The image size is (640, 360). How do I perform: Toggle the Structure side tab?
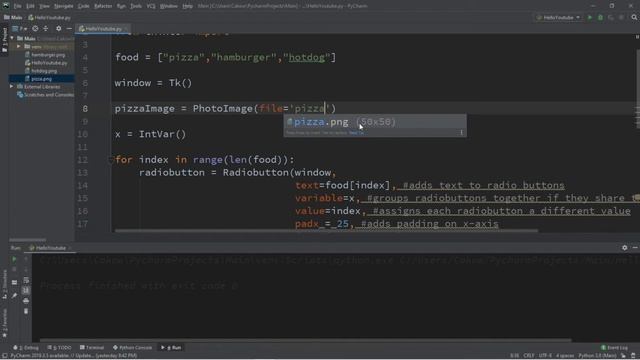(4, 284)
